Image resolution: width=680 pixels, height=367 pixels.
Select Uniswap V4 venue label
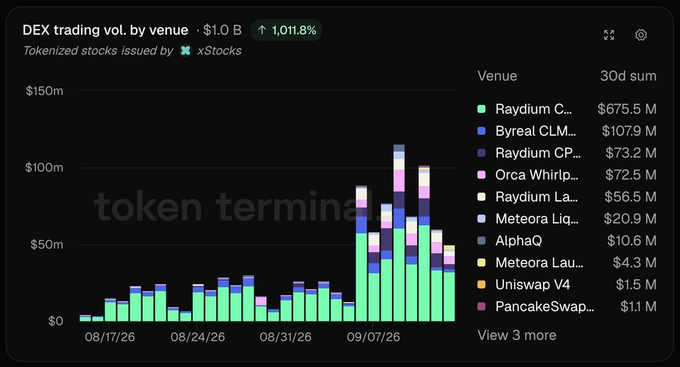click(x=533, y=285)
